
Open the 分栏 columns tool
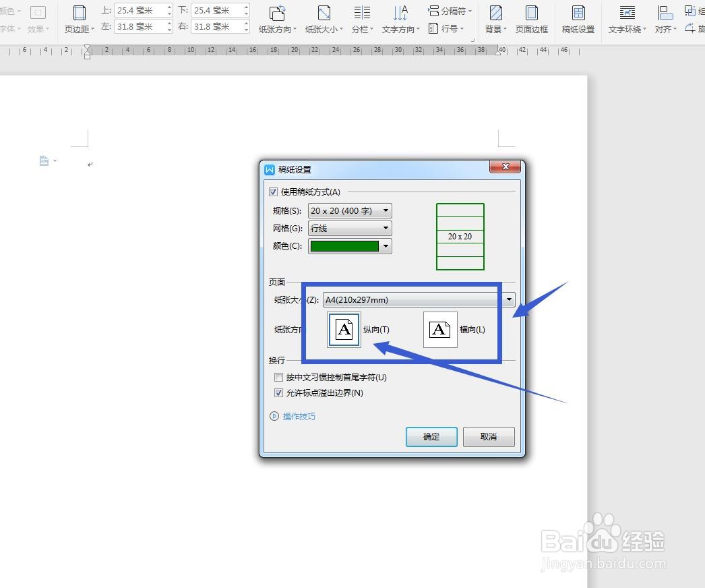coord(362,20)
